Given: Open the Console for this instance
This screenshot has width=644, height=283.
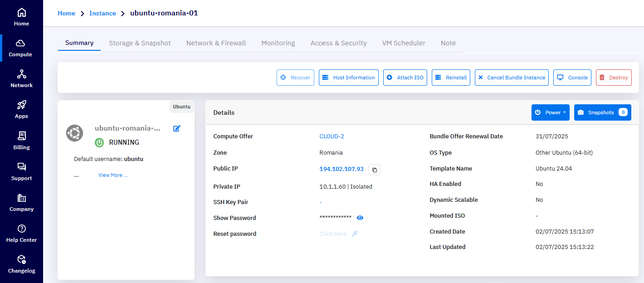Looking at the screenshot, I should pyautogui.click(x=572, y=77).
